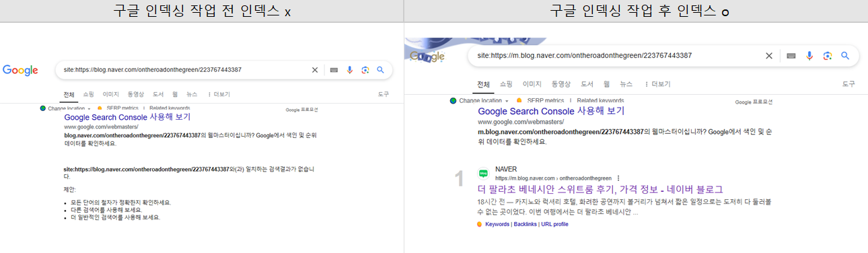Open Google Search Console link in before-indexing (작업 전) panel

127,117
